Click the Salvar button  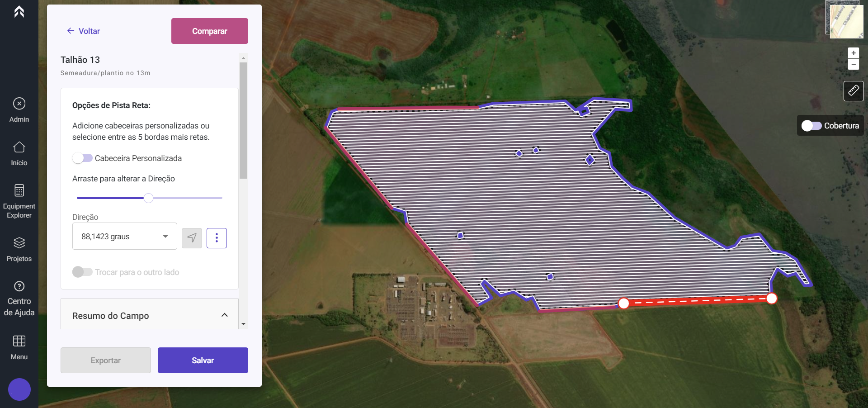tap(203, 360)
